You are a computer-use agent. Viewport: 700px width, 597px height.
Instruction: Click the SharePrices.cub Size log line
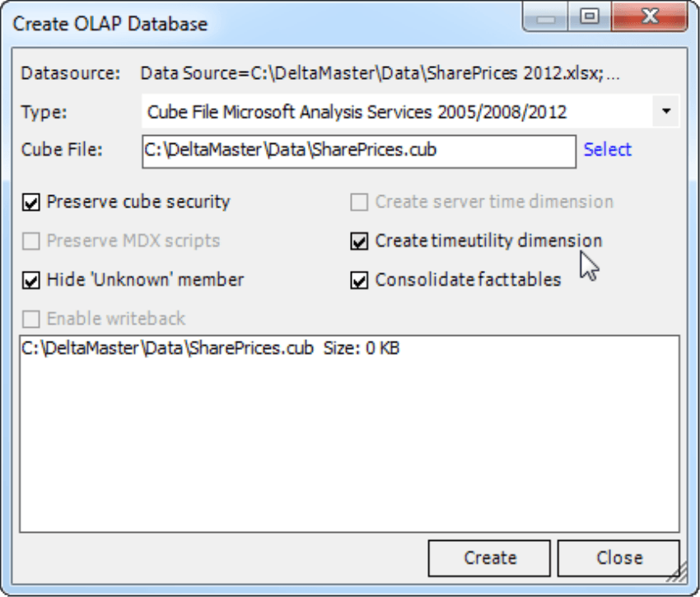click(x=210, y=348)
